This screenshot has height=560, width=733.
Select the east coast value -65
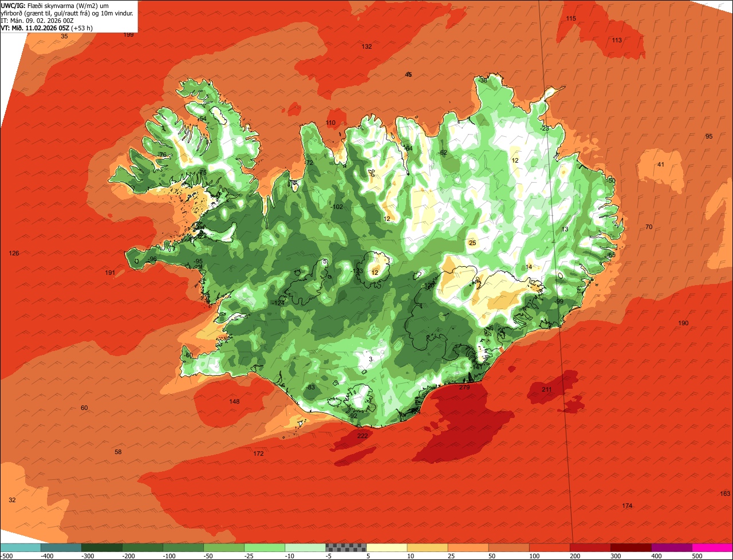(611, 255)
